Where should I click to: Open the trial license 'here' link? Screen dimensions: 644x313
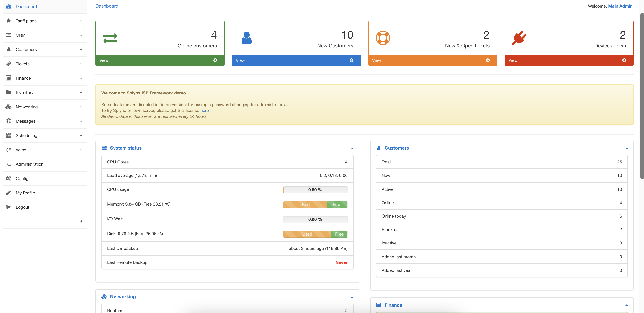[x=205, y=110]
